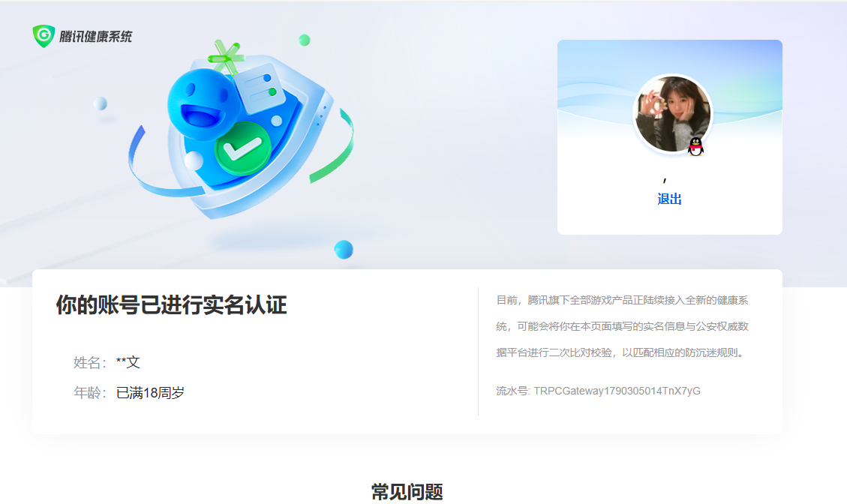Click the 腾讯健康系统 shield logo icon

(x=44, y=36)
